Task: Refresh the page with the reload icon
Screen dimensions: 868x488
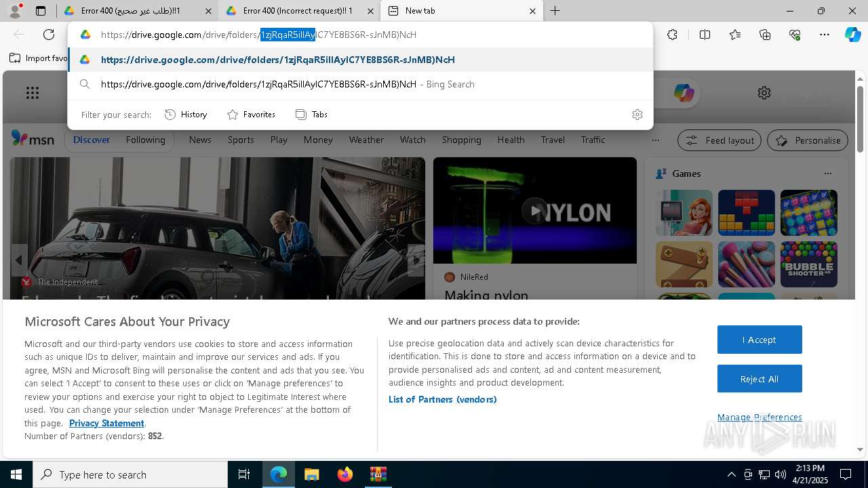Action: coord(49,35)
